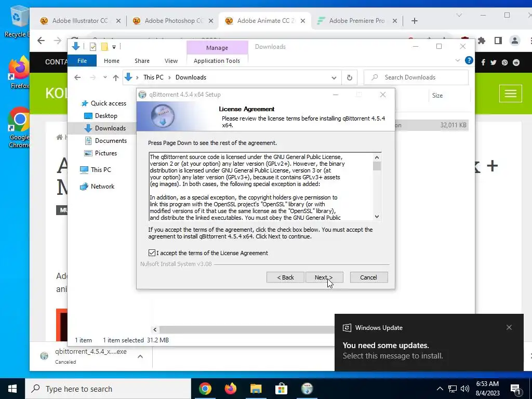Go back in the Explorer window
The width and height of the screenshot is (532, 399).
(x=77, y=77)
